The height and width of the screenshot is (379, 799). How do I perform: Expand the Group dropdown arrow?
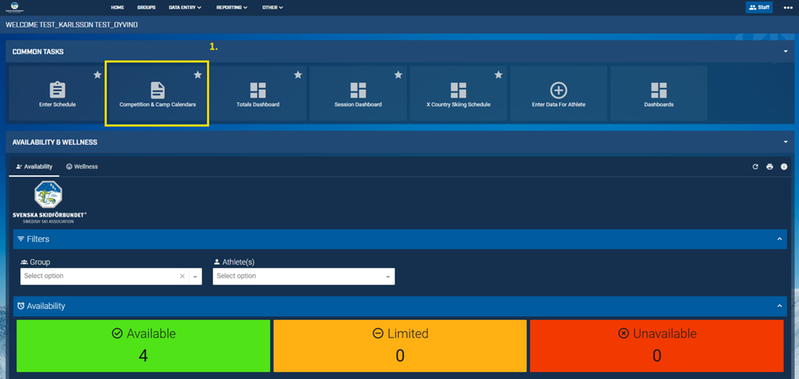195,277
